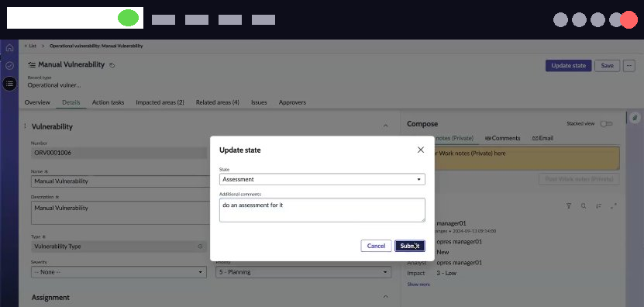This screenshot has height=307, width=644.
Task: Switch to the Overview tab
Action: (x=37, y=102)
